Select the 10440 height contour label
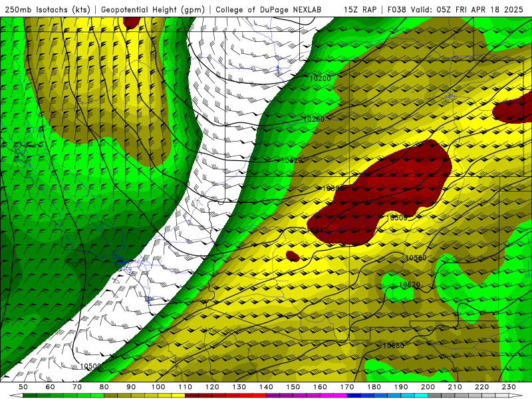This screenshot has width=532, height=399. (318, 230)
